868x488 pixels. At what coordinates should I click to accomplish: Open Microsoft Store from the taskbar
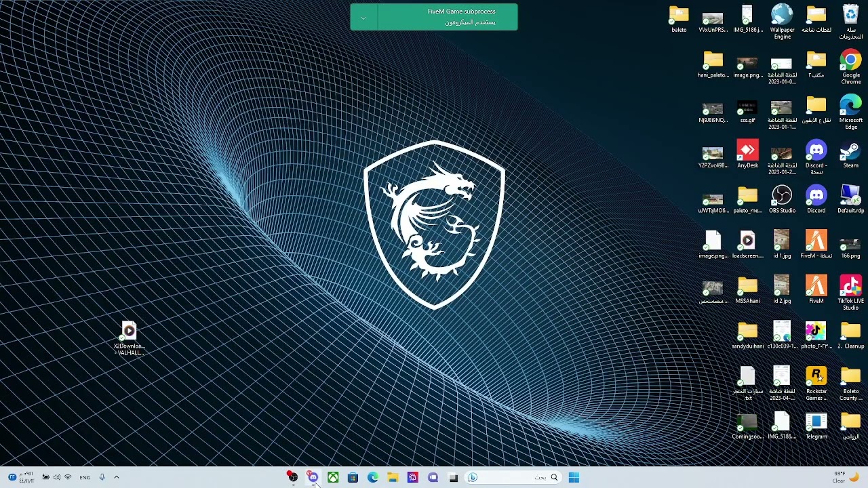pos(353,477)
